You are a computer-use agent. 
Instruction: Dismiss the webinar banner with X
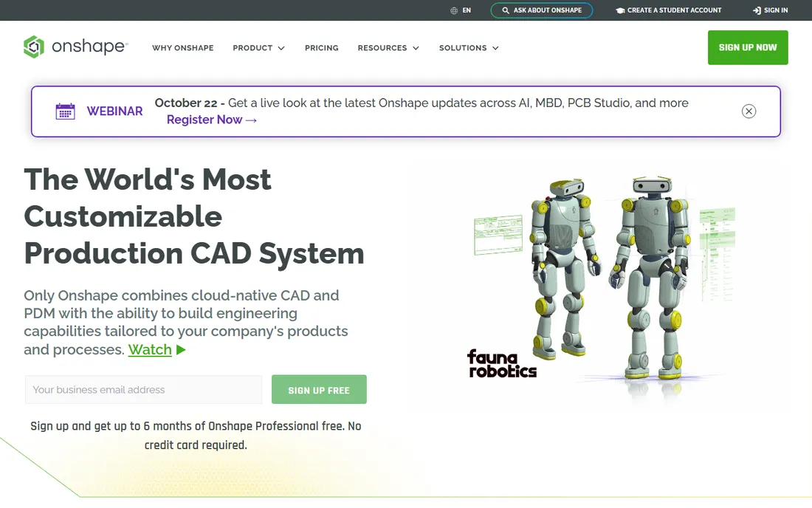(749, 111)
